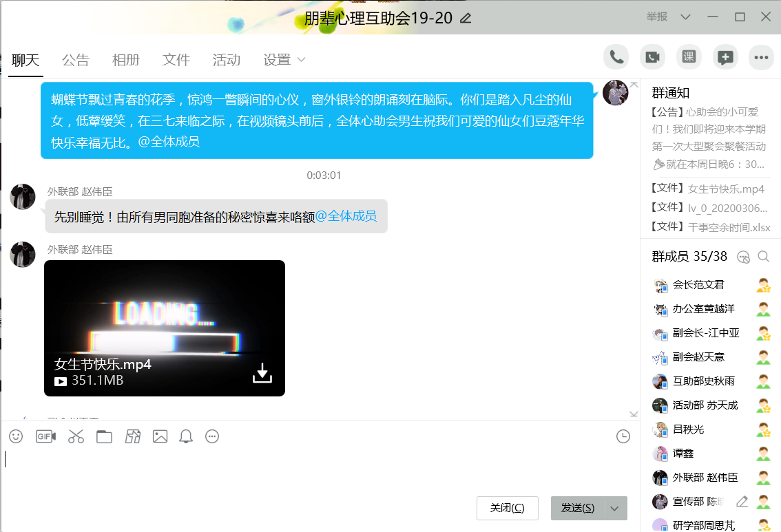
Task: Expand the 设置 tab dropdown
Action: click(x=301, y=60)
